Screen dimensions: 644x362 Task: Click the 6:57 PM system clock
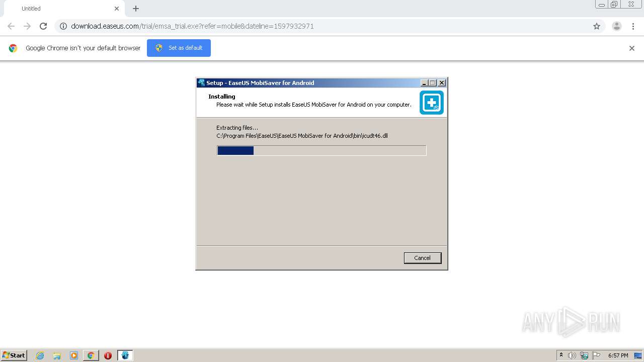618,355
